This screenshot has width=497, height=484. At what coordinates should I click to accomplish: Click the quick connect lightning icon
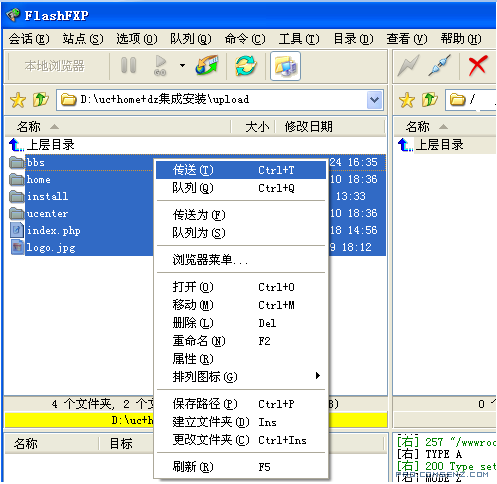[x=408, y=65]
